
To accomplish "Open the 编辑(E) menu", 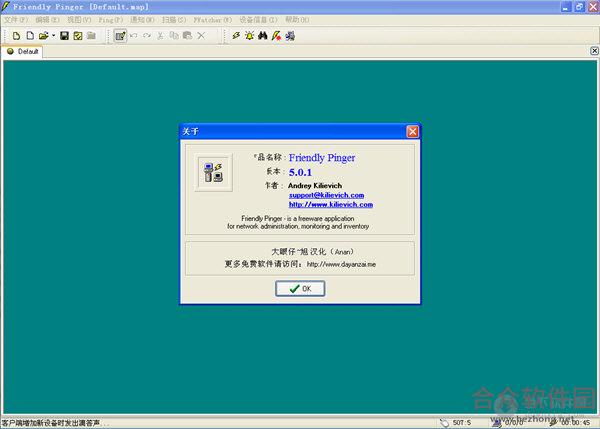I will click(x=47, y=20).
